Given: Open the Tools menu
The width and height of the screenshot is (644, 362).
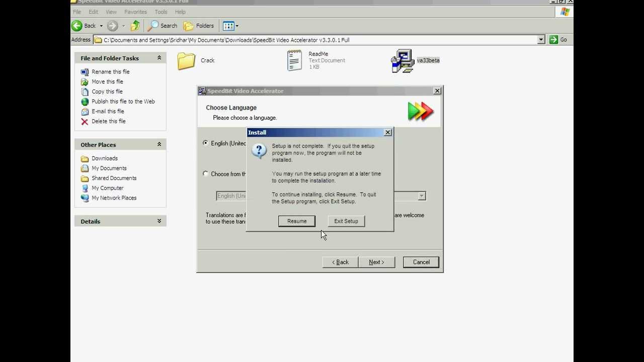Looking at the screenshot, I should coord(161,12).
